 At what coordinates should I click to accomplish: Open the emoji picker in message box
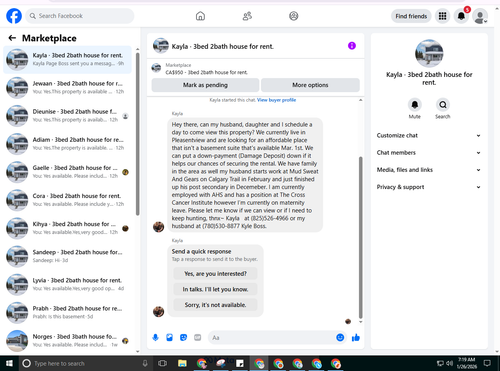pos(340,338)
